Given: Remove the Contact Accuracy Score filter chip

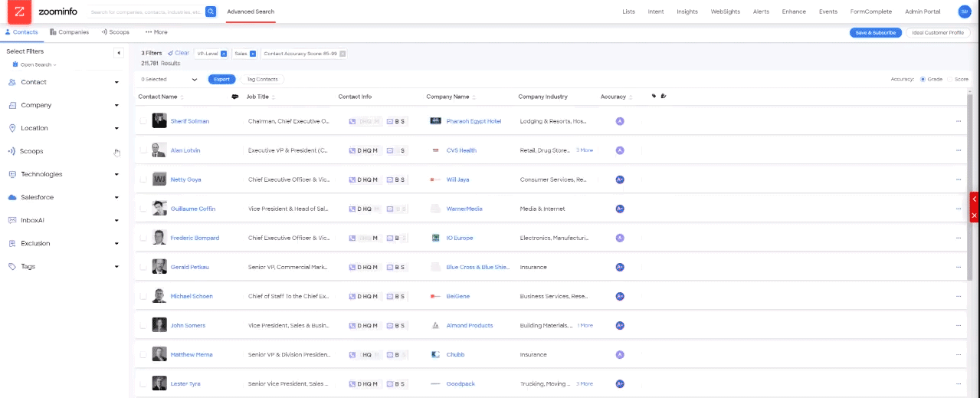Looking at the screenshot, I should point(343,54).
